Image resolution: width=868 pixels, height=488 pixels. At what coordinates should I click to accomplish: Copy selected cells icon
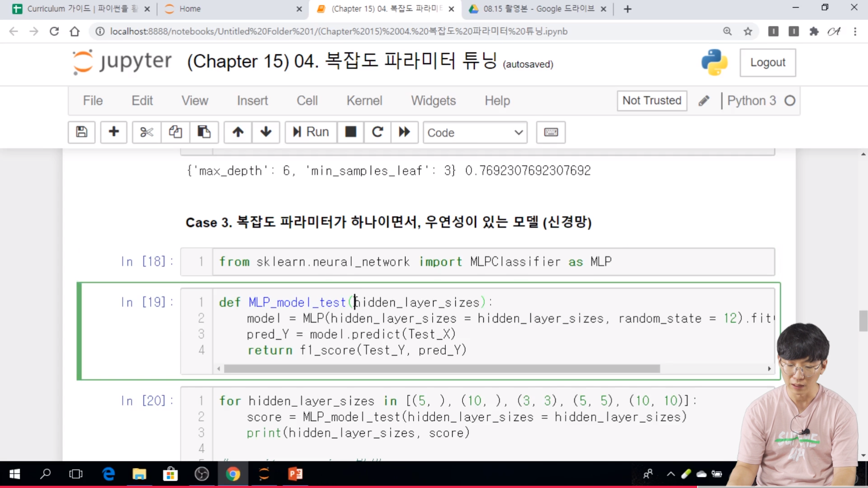pyautogui.click(x=175, y=132)
